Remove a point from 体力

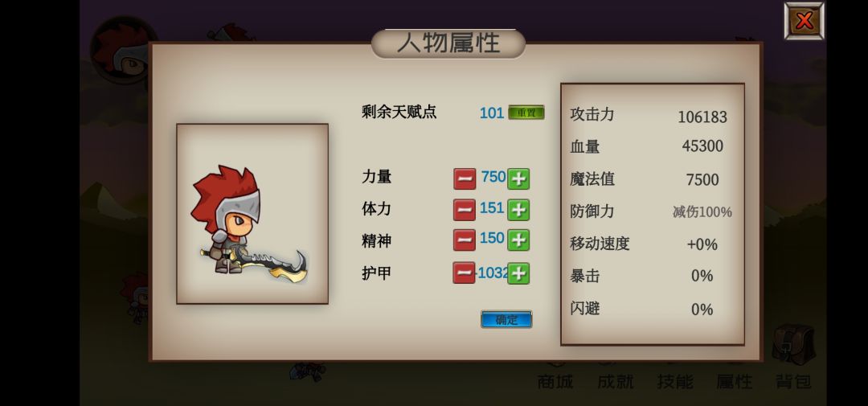465,210
